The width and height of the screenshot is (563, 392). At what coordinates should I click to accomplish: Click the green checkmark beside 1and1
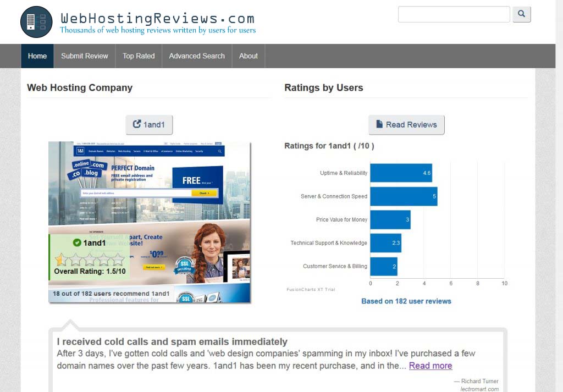(x=77, y=242)
